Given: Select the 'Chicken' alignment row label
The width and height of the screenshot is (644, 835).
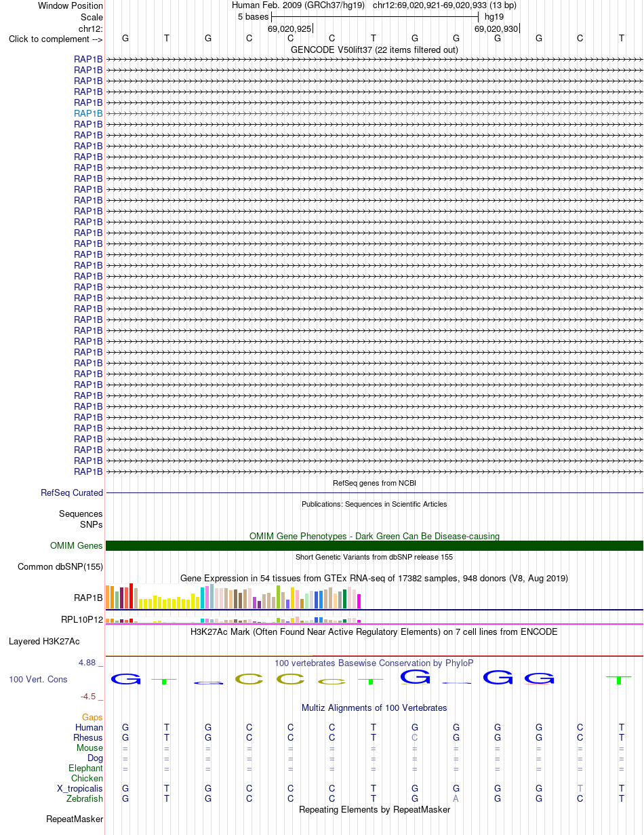Looking at the screenshot, I should pyautogui.click(x=87, y=778).
